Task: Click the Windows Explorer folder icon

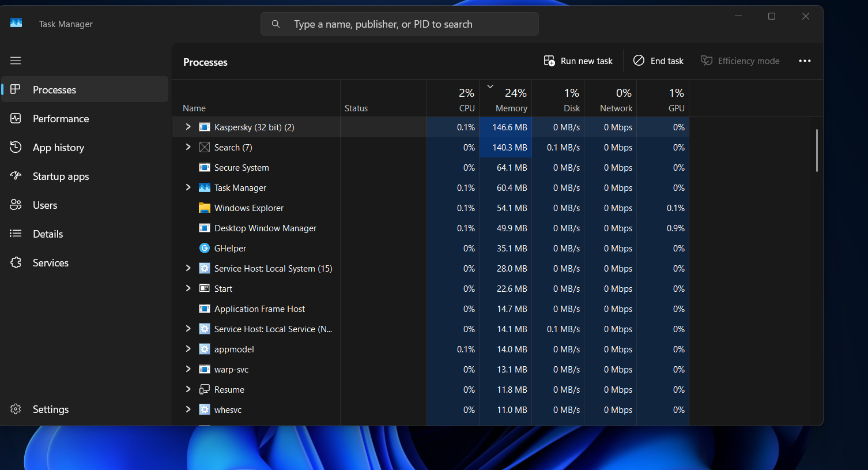Action: click(204, 208)
